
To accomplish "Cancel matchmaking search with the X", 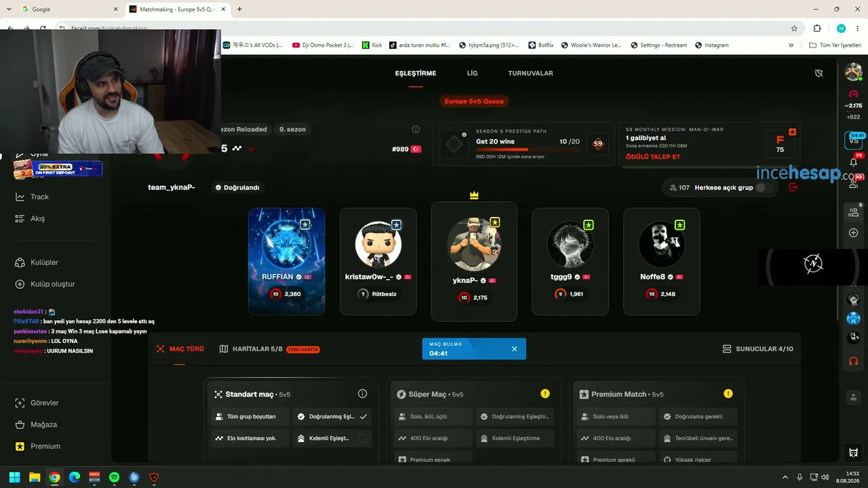I will click(514, 349).
